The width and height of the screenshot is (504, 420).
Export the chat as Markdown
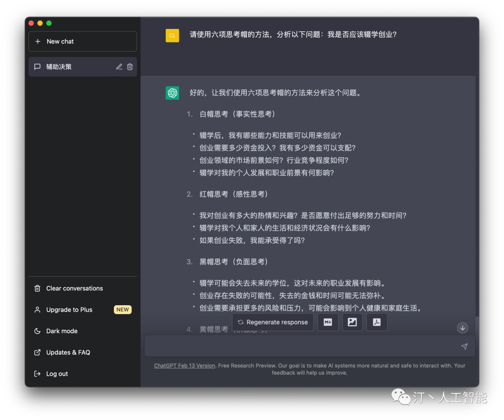coord(328,322)
